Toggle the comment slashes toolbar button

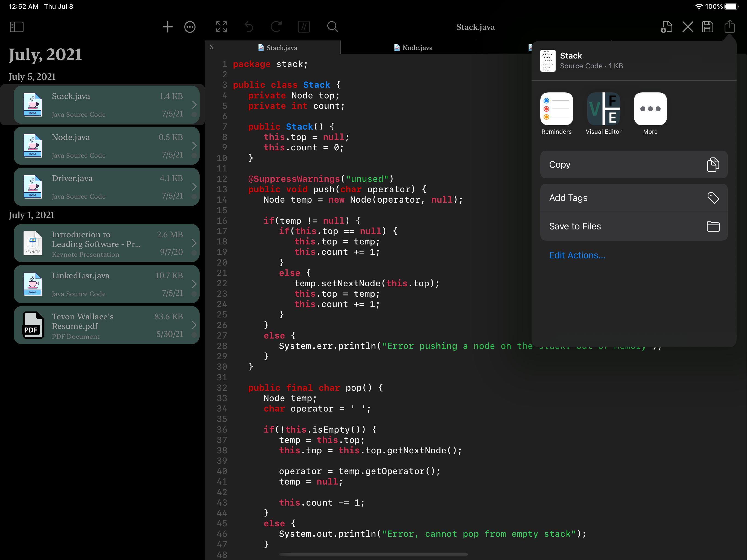(x=304, y=27)
